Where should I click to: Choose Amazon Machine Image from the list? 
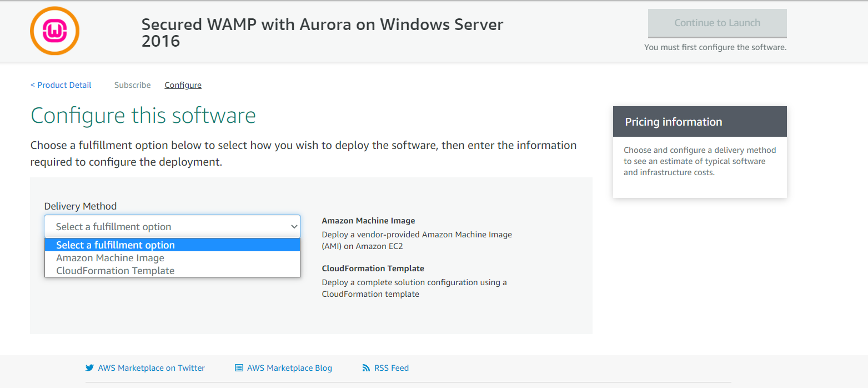pyautogui.click(x=172, y=258)
